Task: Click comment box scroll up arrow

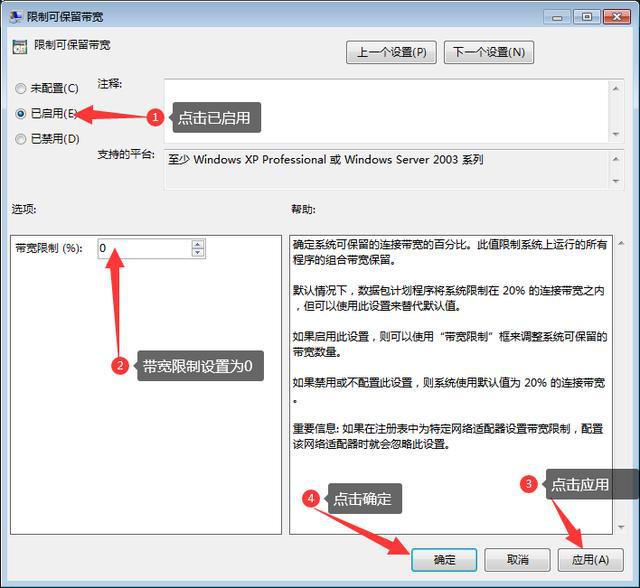Action: click(616, 88)
